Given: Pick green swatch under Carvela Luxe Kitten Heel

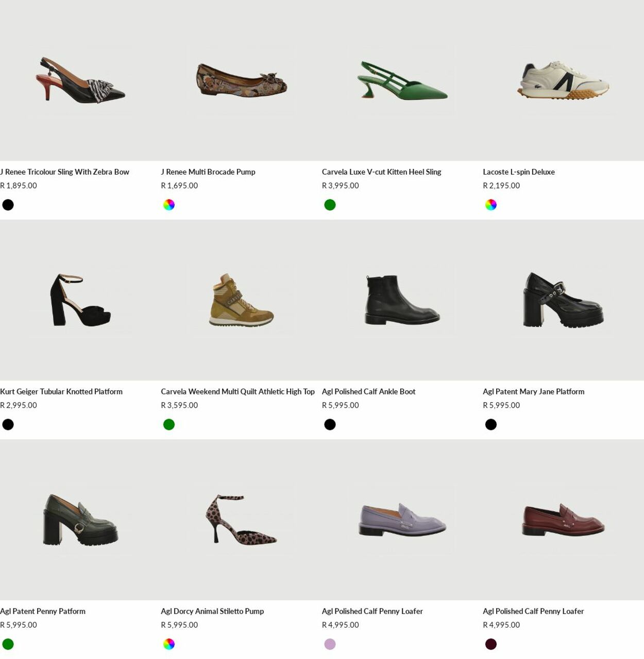Looking at the screenshot, I should click(x=330, y=205).
